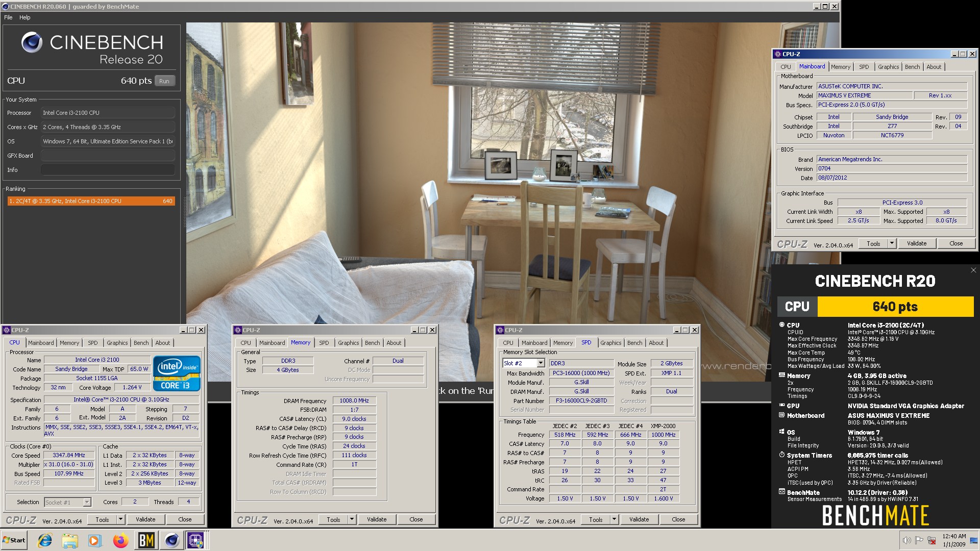
Task: Click the XMP-2000 frequency cell 1000 MHz
Action: coord(663,435)
